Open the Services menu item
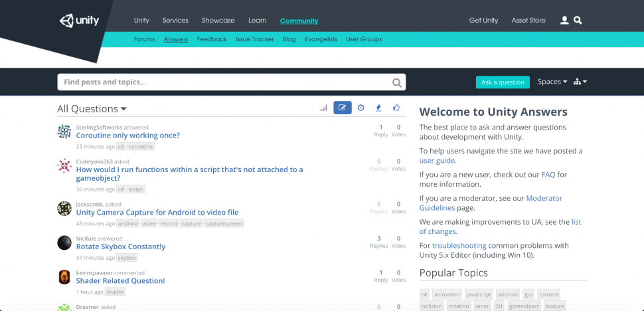Viewport: 644px width, 311px height. point(175,20)
